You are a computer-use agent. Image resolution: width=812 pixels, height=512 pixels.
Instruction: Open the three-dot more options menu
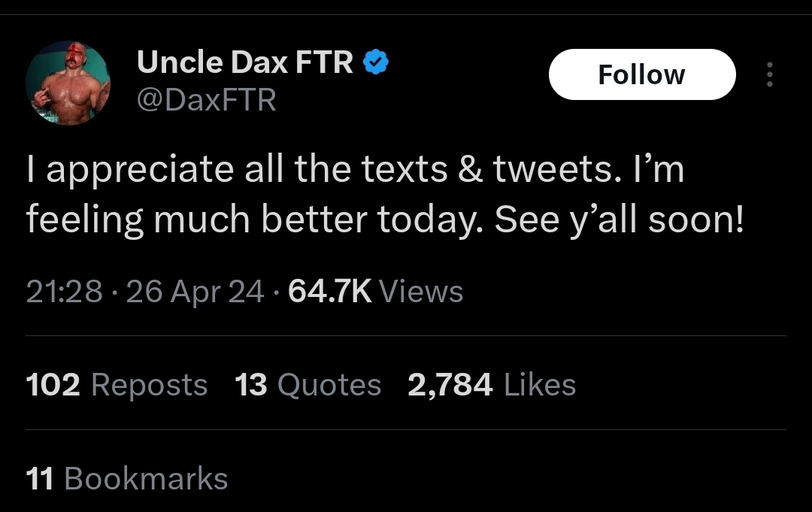[x=769, y=74]
